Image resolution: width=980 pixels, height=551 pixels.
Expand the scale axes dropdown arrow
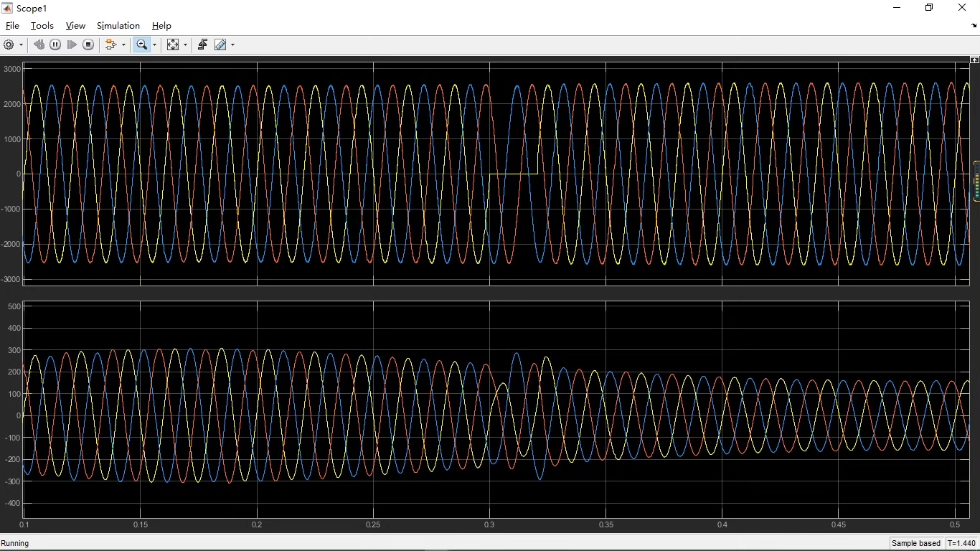pyautogui.click(x=185, y=44)
